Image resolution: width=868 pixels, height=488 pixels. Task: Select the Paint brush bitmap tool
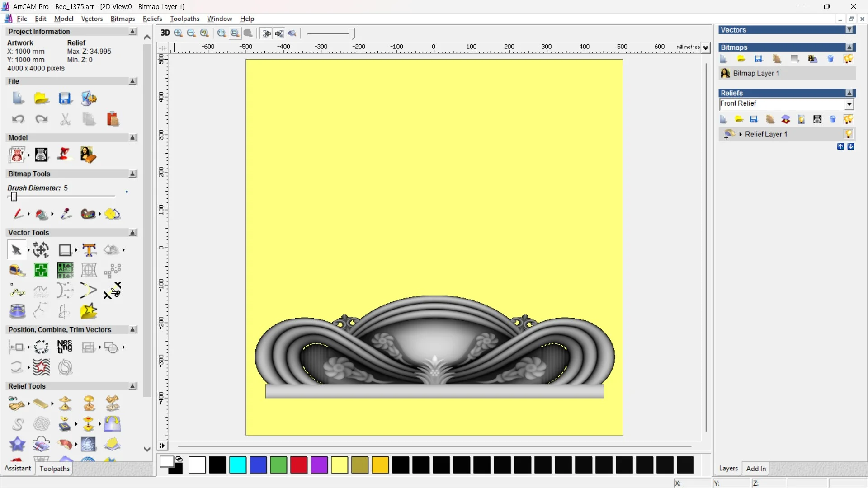point(18,214)
